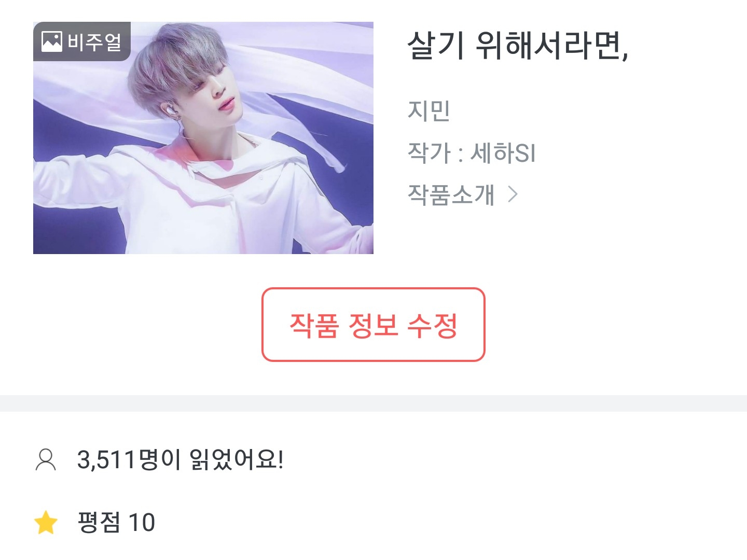
Task: Tap the reader person outline icon
Action: coord(46,459)
